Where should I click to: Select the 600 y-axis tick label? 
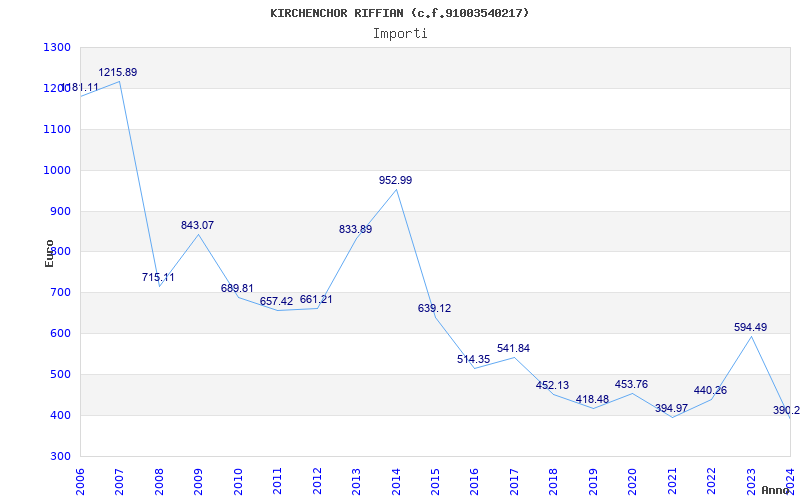[60, 334]
